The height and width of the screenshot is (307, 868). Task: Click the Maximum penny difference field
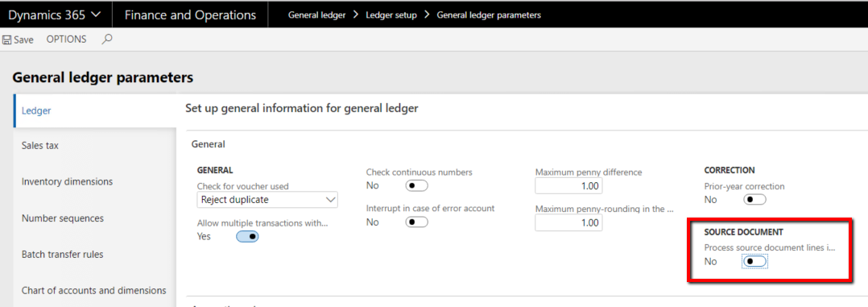[568, 186]
